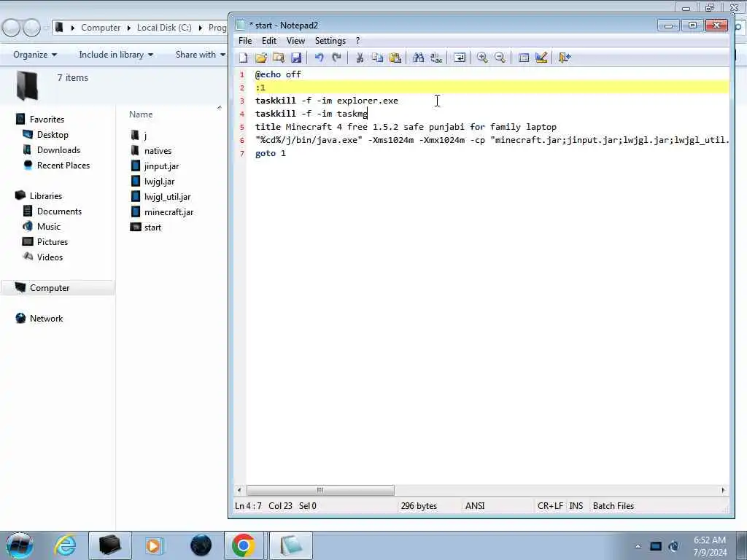Click the horizontal scrollbar thumb in Notepad2
The height and width of the screenshot is (560, 747).
(320, 490)
